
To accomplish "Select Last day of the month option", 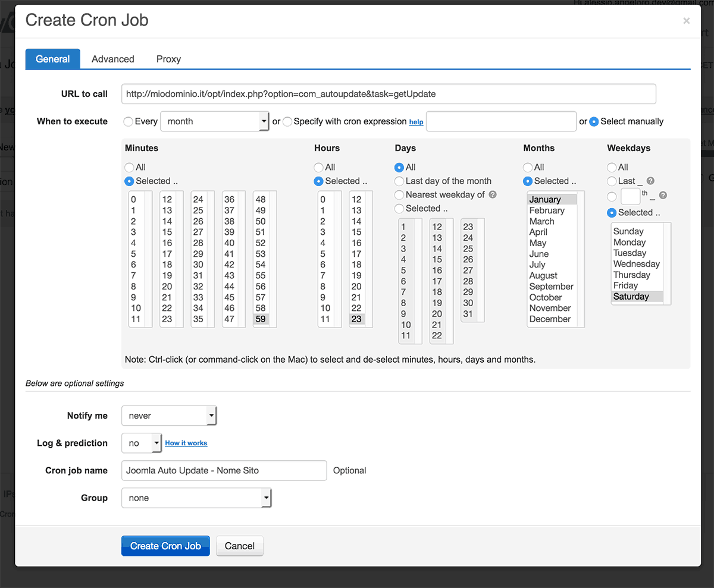I will click(x=399, y=181).
